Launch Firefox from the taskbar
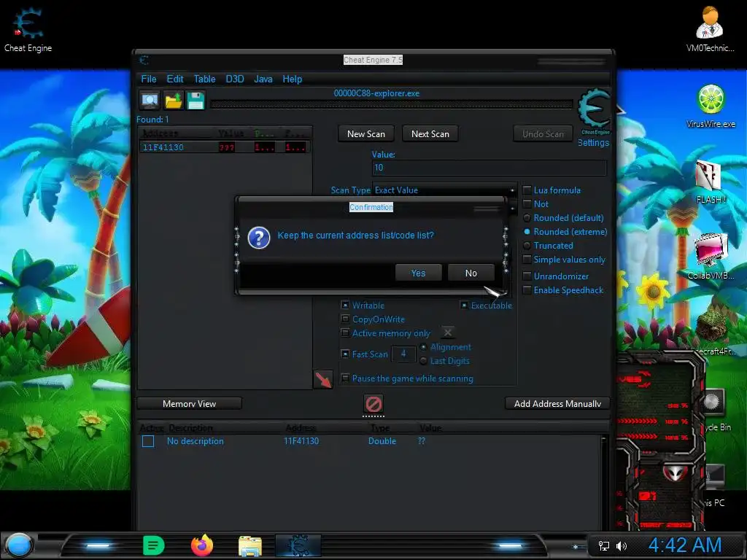Viewport: 747px width, 560px height. pyautogui.click(x=202, y=545)
